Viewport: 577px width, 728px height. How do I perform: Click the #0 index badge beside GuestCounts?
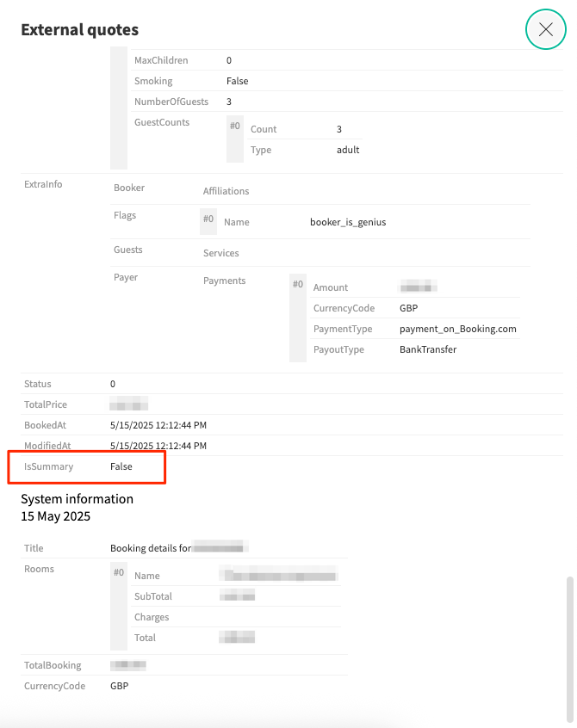tap(234, 126)
